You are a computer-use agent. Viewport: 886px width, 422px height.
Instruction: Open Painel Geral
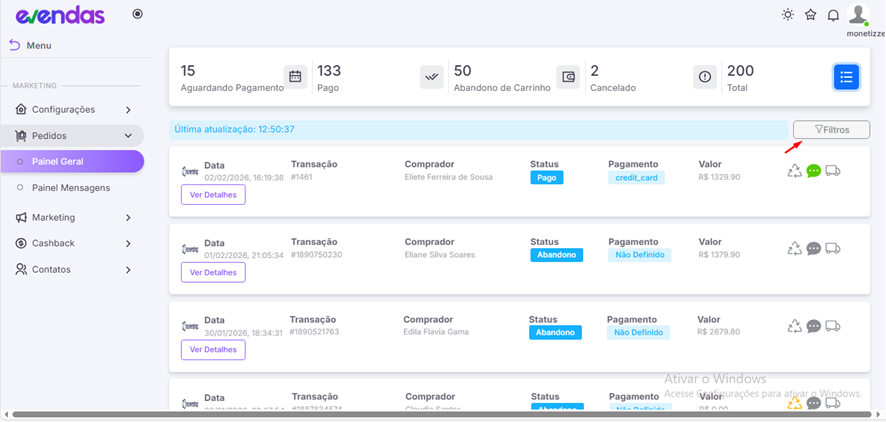72,161
